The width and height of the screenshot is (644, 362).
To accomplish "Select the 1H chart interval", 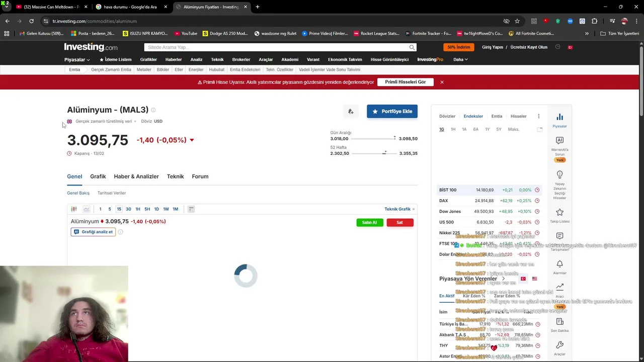I will [138, 209].
